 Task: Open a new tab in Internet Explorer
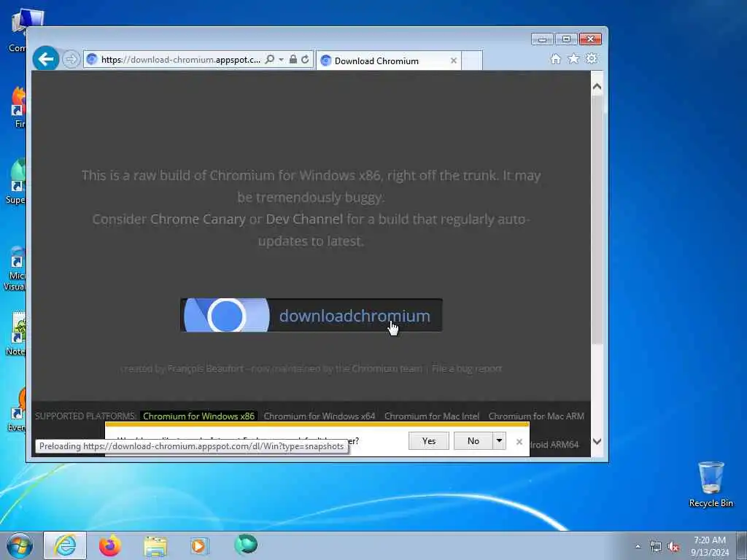[472, 61]
